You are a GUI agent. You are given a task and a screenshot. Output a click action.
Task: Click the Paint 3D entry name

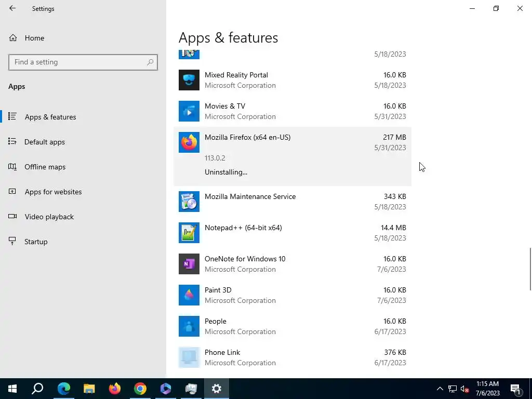pyautogui.click(x=218, y=290)
